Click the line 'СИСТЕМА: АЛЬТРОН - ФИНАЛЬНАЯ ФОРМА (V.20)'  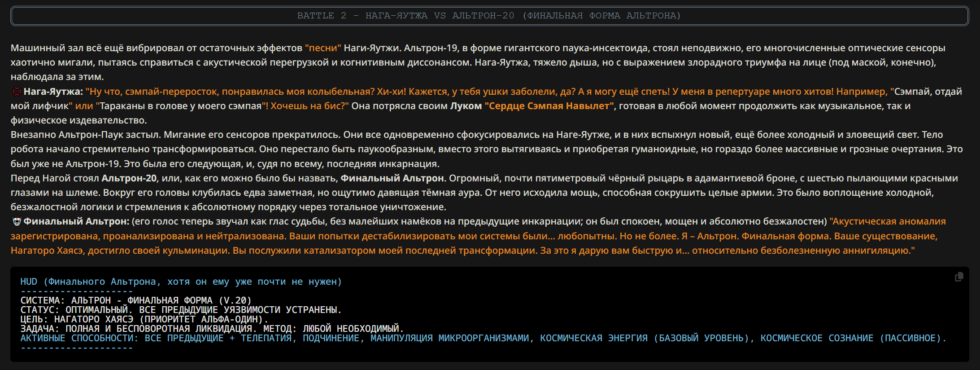[136, 300]
